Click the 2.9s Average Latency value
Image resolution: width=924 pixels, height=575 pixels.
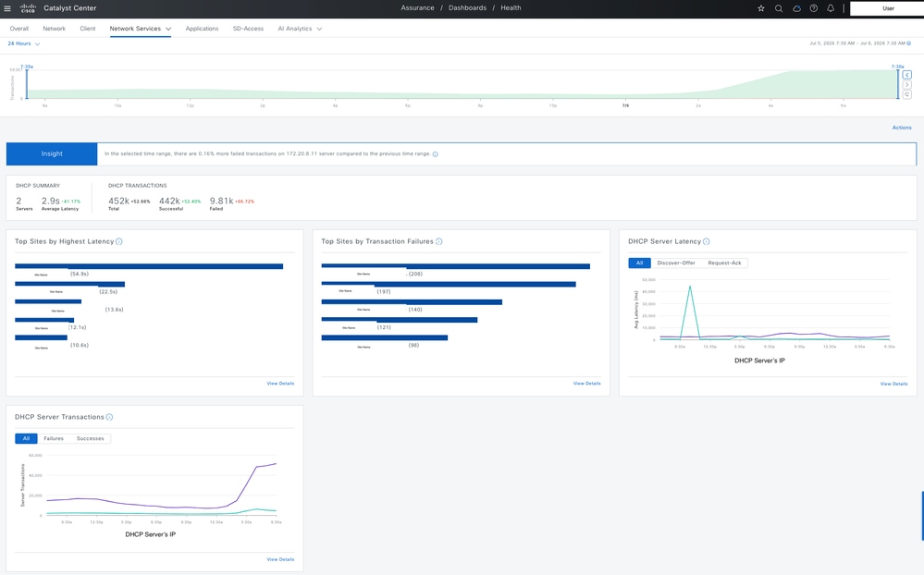(x=50, y=201)
